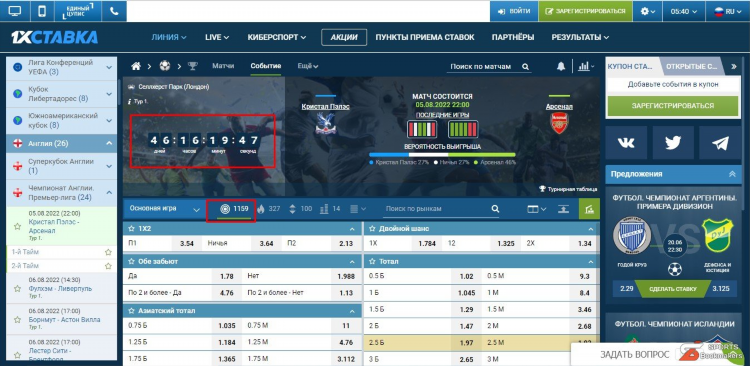Open the Telegram channel icon
This screenshot has height=366, width=750.
720,143
